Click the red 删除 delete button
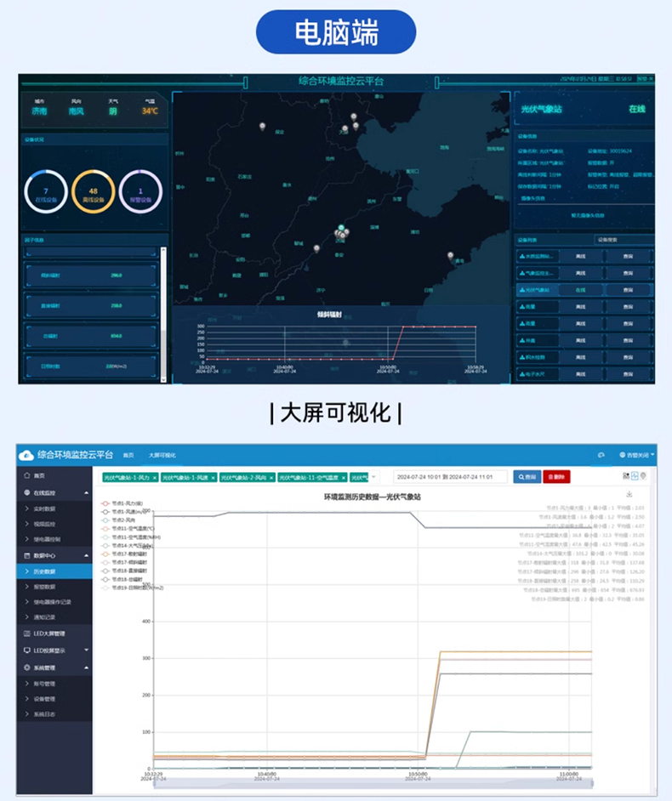The height and width of the screenshot is (801, 672). point(557,477)
